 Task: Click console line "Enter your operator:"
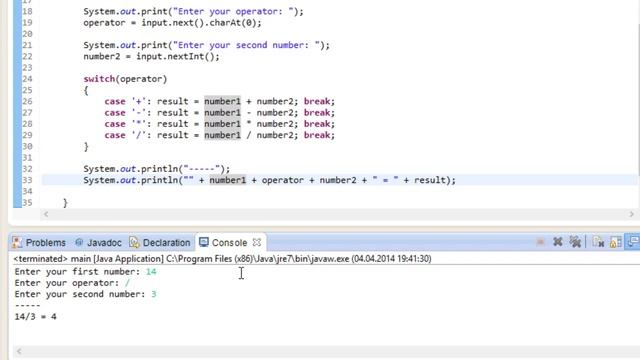pyautogui.click(x=67, y=283)
